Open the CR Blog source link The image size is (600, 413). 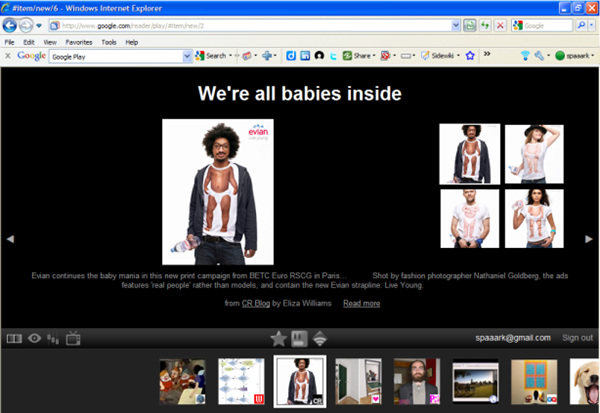coord(256,303)
